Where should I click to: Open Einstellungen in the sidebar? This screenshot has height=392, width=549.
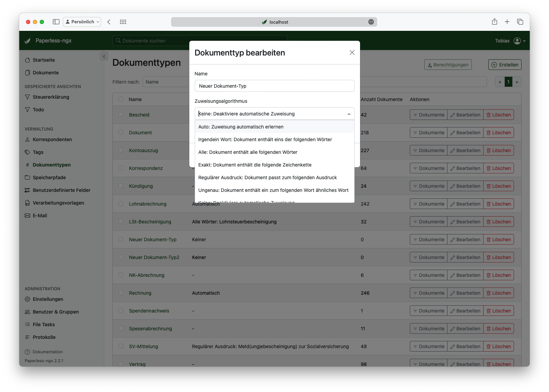click(48, 299)
